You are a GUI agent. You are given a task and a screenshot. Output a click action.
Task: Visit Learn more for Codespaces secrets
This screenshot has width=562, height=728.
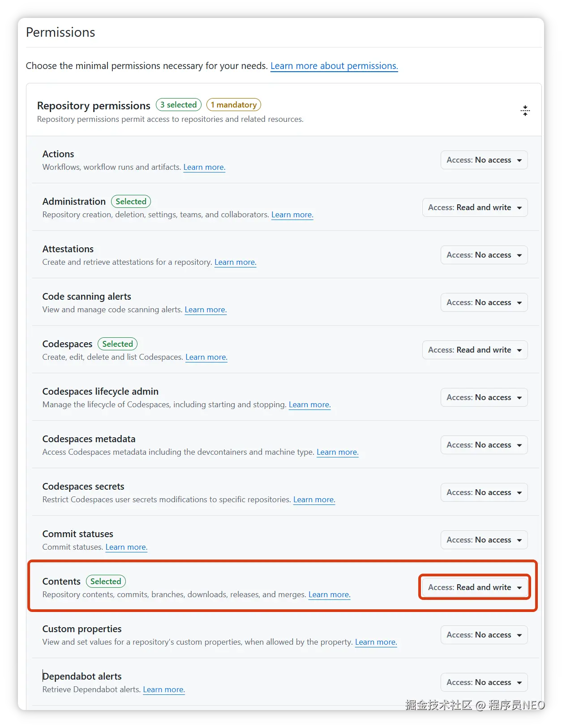(x=314, y=500)
